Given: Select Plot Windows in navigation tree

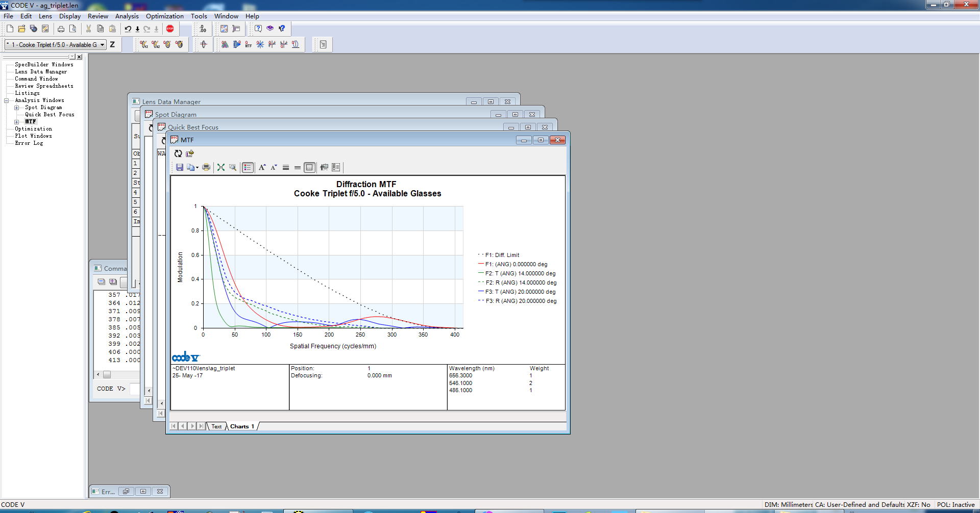Looking at the screenshot, I should 33,136.
